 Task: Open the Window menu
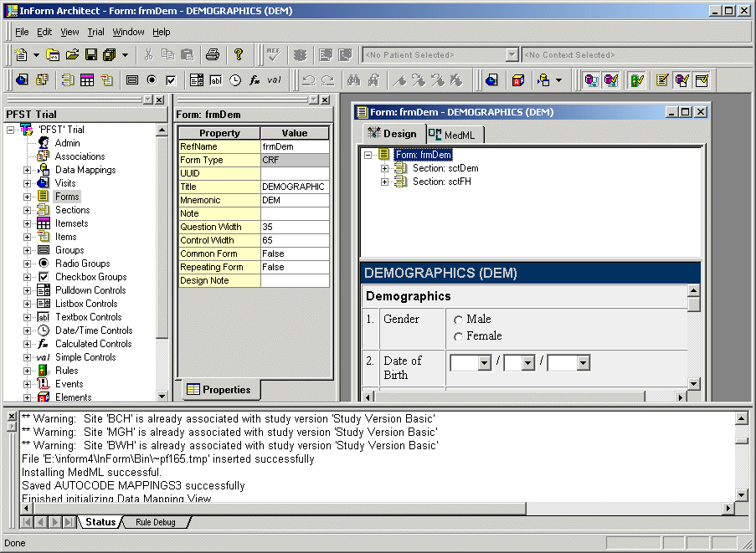128,32
